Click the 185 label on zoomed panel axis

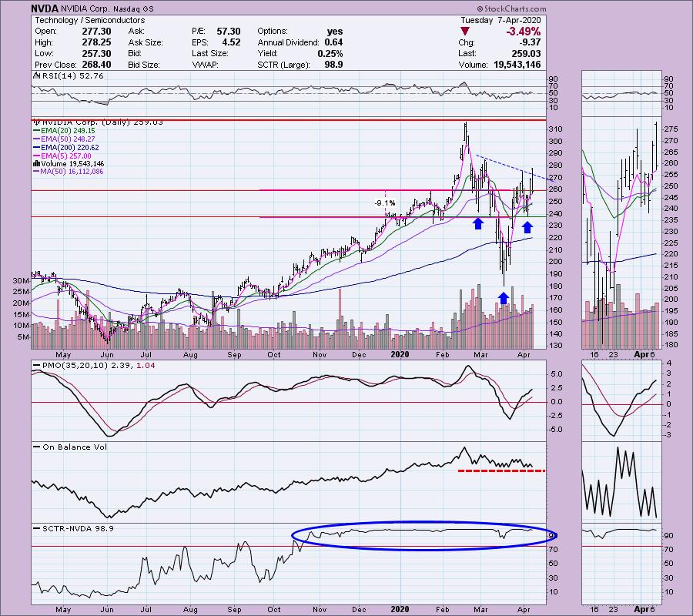click(671, 334)
